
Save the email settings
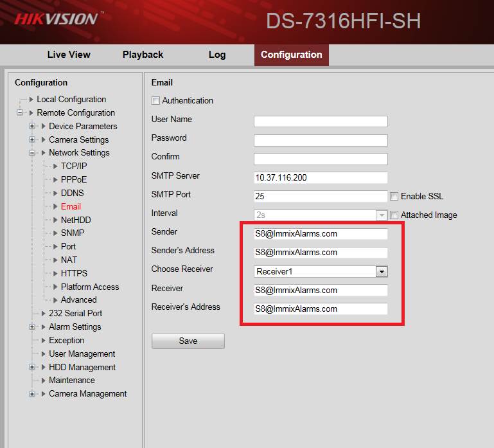tap(188, 341)
